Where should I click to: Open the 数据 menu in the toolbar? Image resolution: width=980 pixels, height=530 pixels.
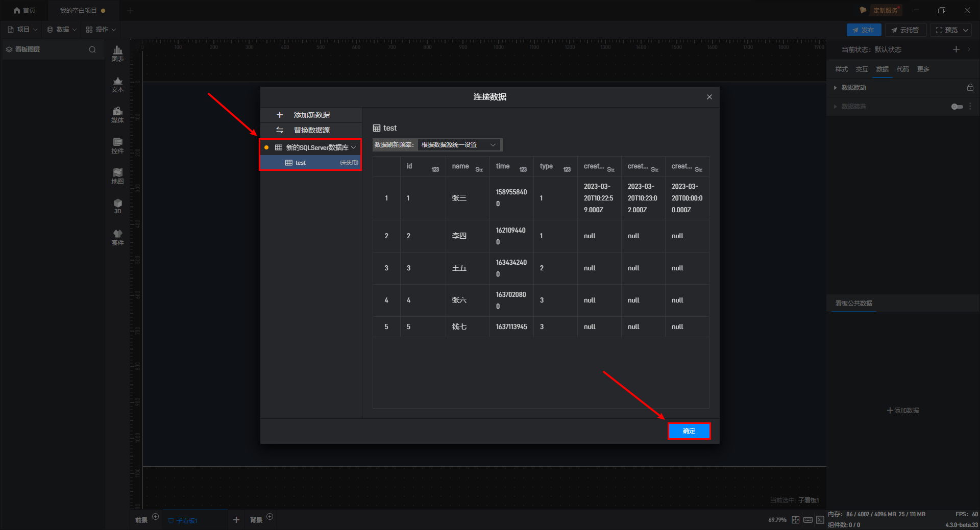tap(62, 30)
